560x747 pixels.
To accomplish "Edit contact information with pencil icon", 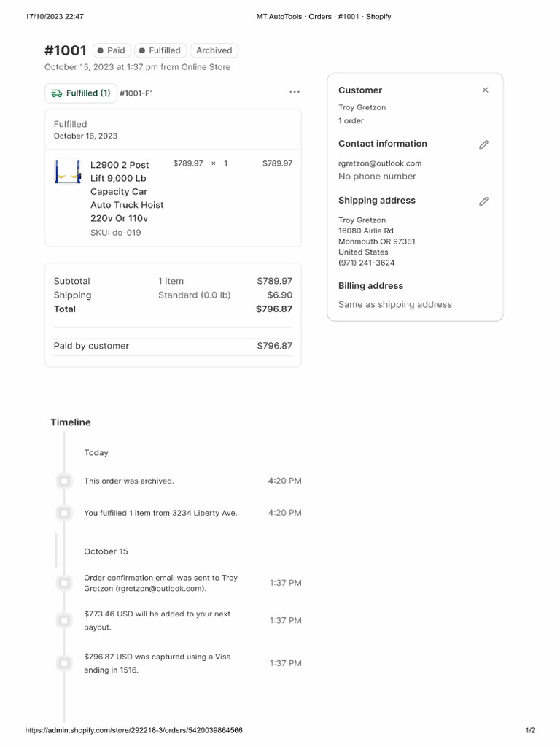I will [x=483, y=144].
